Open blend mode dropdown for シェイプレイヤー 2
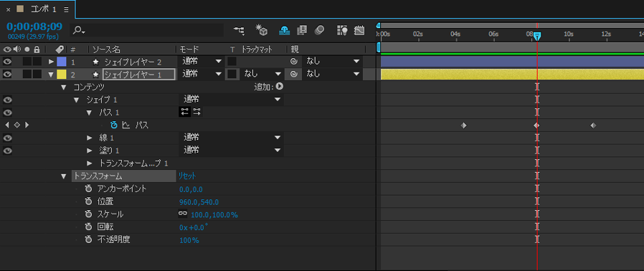644x271 pixels. (x=202, y=62)
